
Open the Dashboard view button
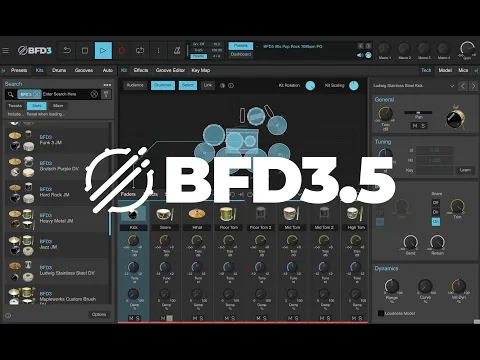241,54
